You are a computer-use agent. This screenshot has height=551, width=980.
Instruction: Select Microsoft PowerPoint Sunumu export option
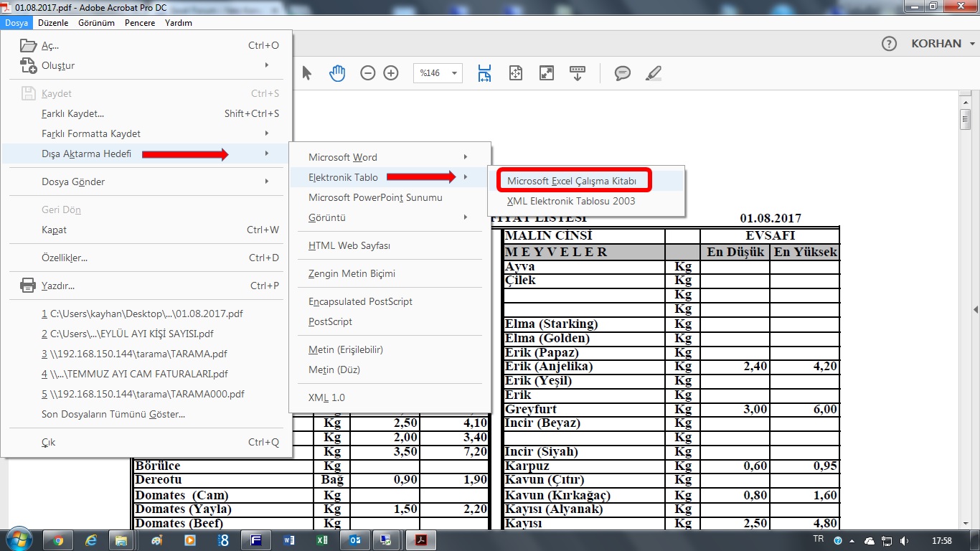pos(390,197)
